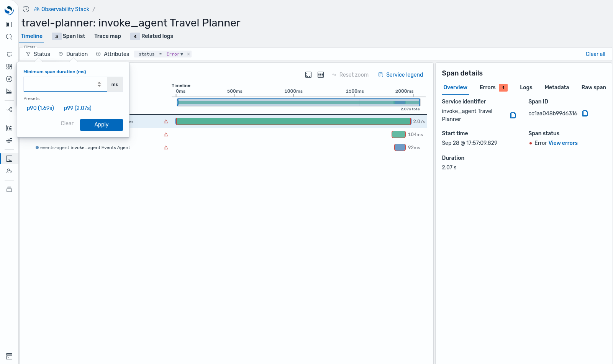Open the compass Discover icon in sidebar
Image resolution: width=613 pixels, height=364 pixels.
9,79
